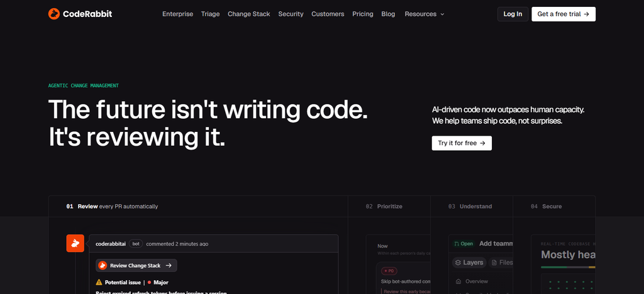Click the Log In button
The height and width of the screenshot is (294, 644).
pyautogui.click(x=513, y=14)
